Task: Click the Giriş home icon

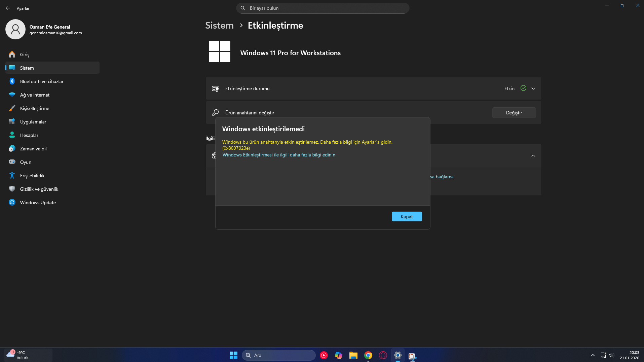Action: (12, 54)
